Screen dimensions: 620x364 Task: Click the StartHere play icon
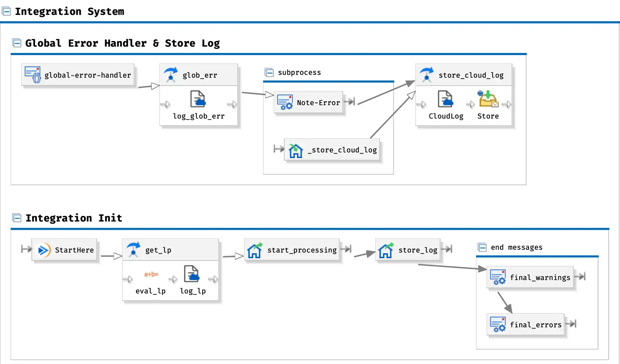[x=44, y=250]
